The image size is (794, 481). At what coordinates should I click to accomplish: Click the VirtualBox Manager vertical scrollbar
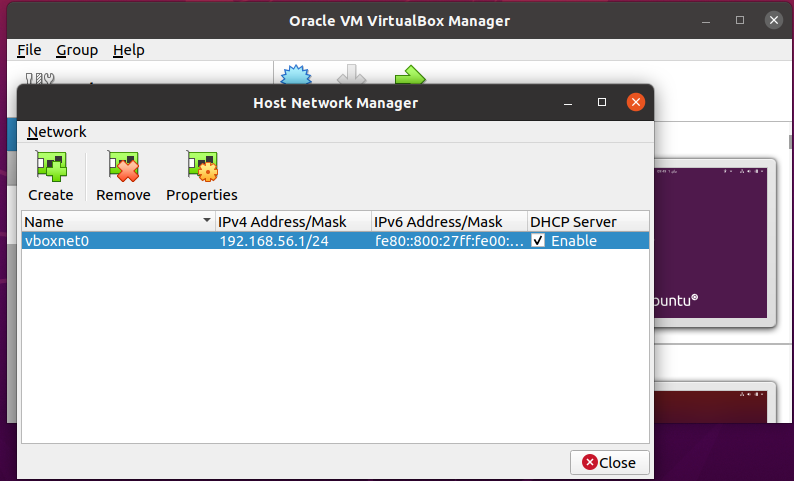(x=790, y=142)
